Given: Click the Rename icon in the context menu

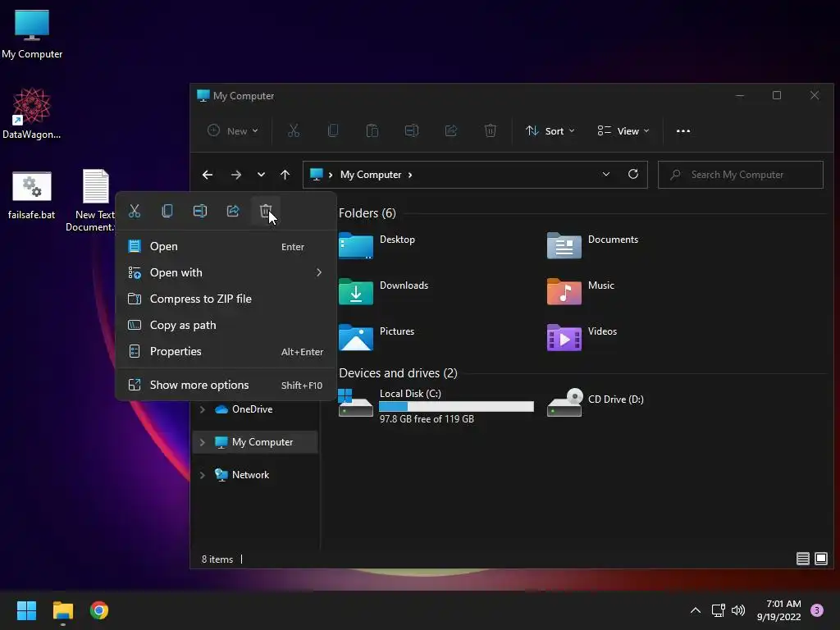Looking at the screenshot, I should pyautogui.click(x=200, y=211).
